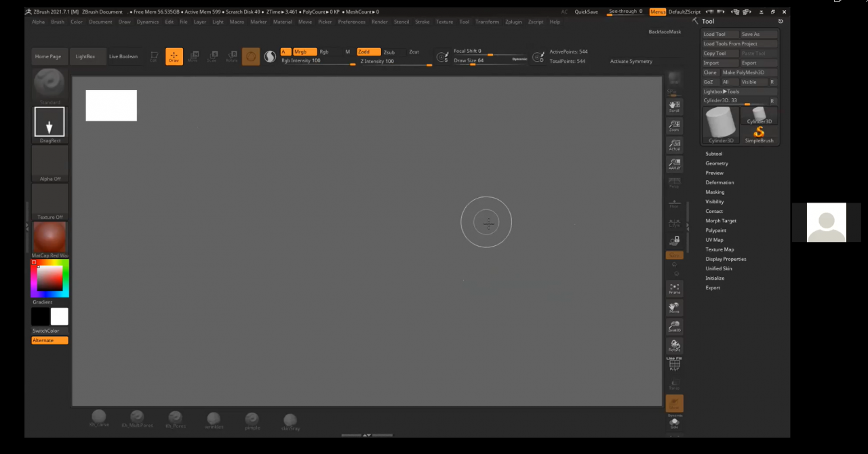Screen dimensions: 868x454
Task: Toggle Zadd mode
Action: (368, 52)
